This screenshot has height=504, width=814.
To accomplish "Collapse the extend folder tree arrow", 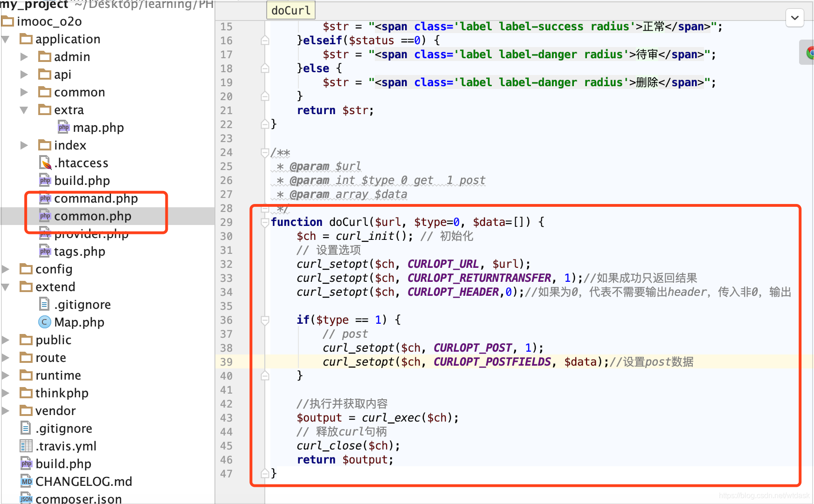I will point(6,287).
